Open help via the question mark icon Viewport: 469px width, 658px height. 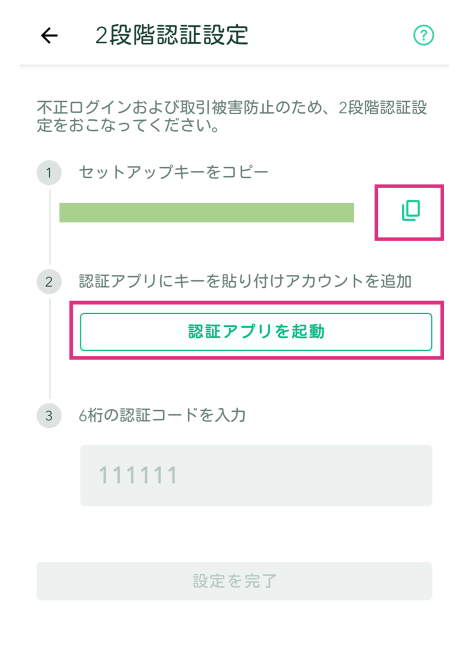pos(423,35)
